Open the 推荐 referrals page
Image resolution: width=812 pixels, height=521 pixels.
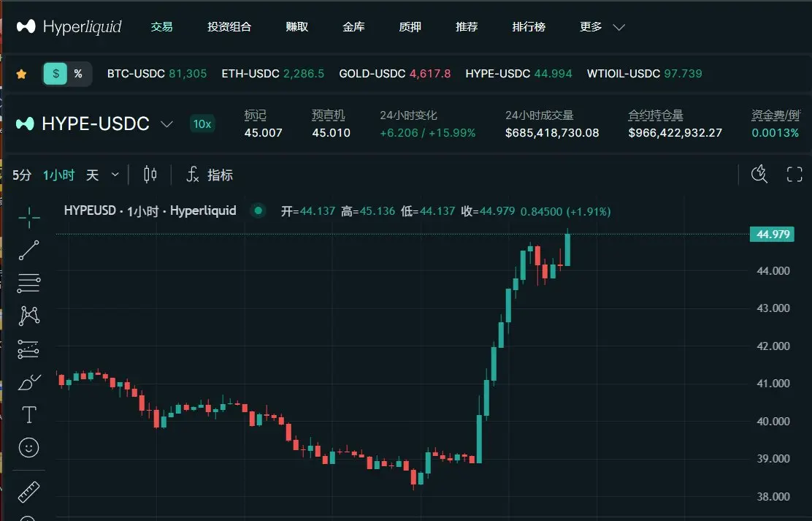[467, 26]
